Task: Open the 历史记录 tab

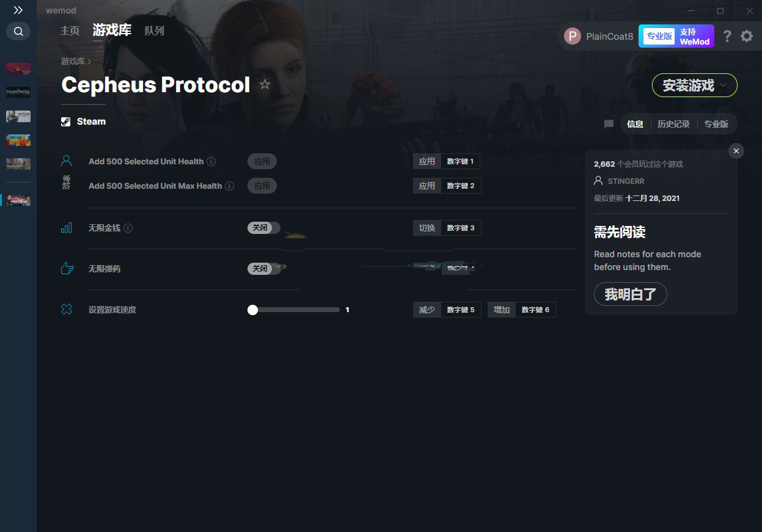Action: coord(673,124)
